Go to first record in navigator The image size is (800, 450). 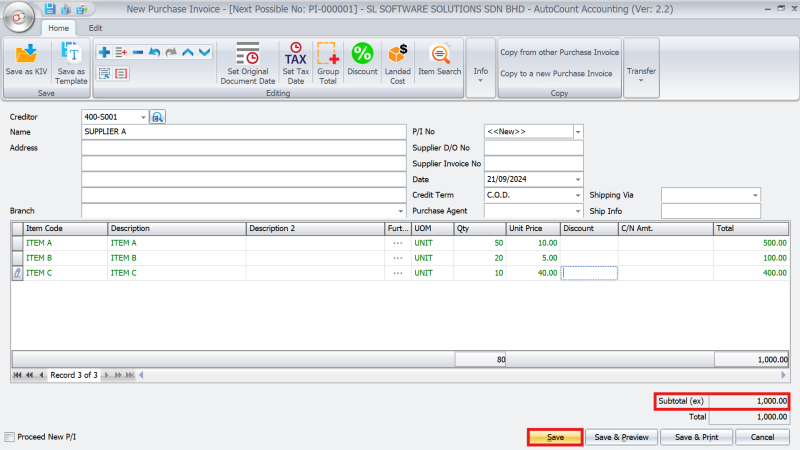point(17,375)
